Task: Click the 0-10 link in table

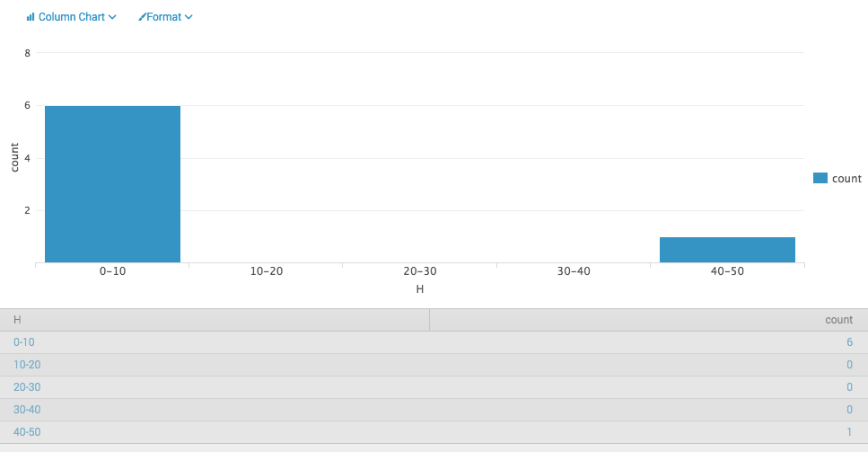Action: click(23, 342)
